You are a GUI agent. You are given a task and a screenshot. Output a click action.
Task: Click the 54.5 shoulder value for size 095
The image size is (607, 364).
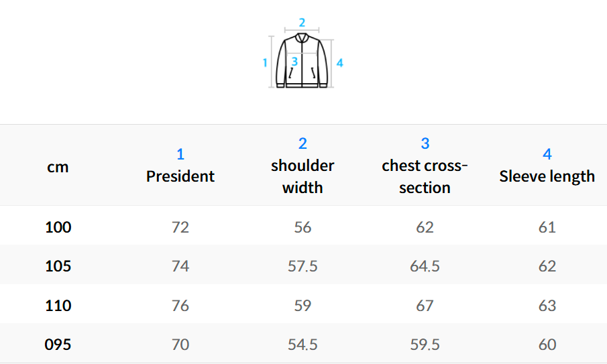coord(302,345)
